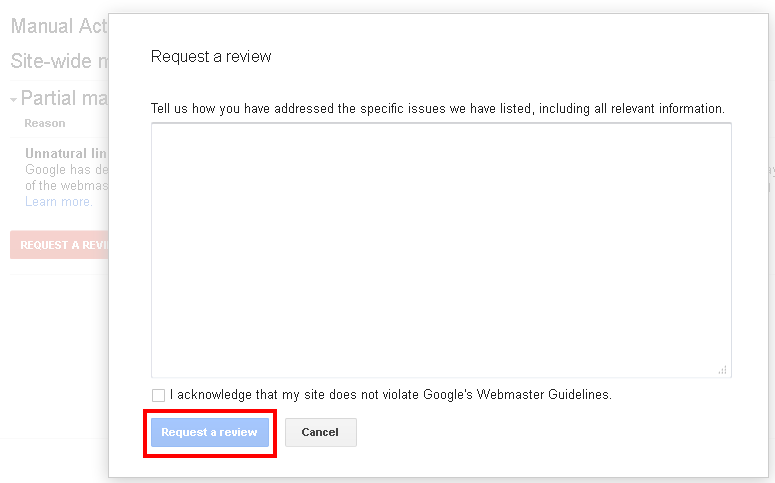Click the Reason column header
775x483 pixels.
(x=45, y=123)
